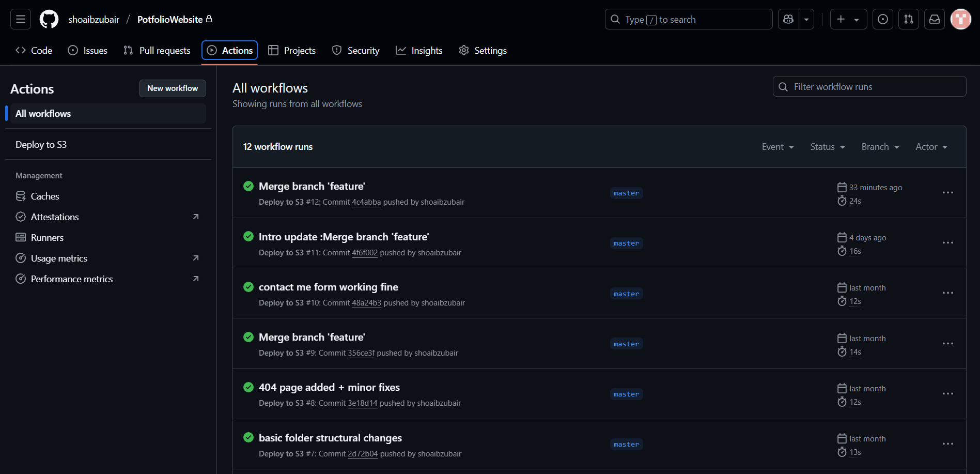
Task: Open Caches under Management
Action: [x=108, y=196]
